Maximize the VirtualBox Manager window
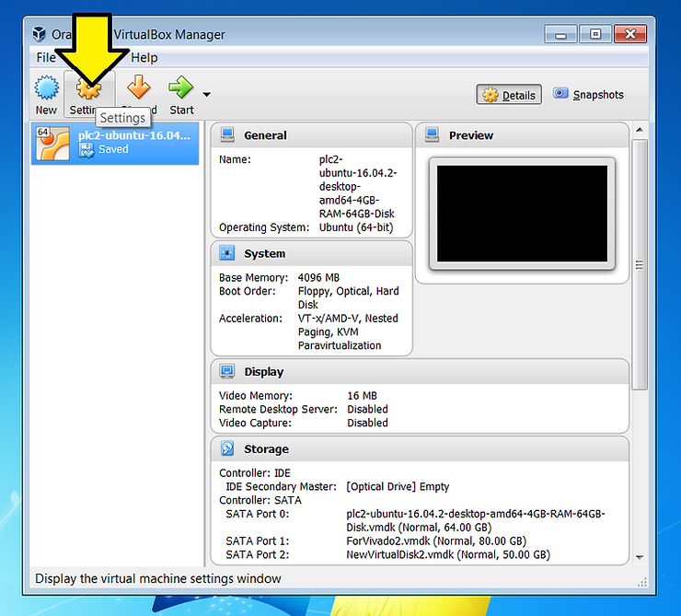The height and width of the screenshot is (616, 681). click(595, 34)
